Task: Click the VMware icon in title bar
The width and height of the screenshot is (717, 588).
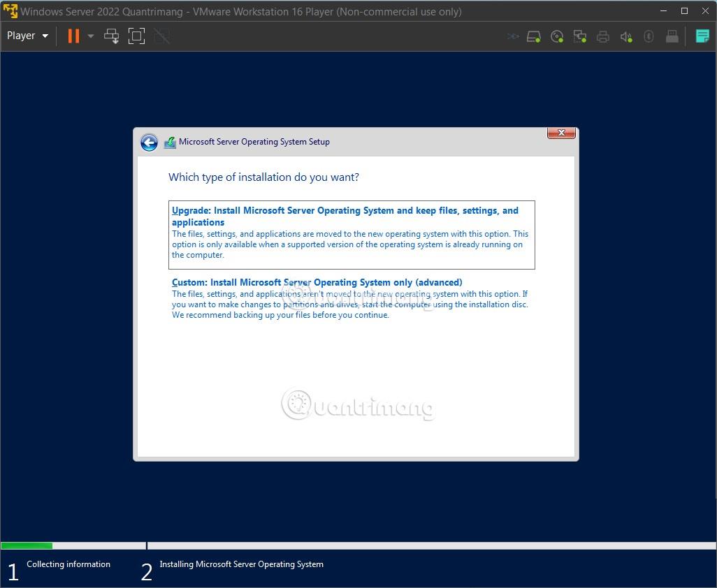Action: [x=10, y=11]
